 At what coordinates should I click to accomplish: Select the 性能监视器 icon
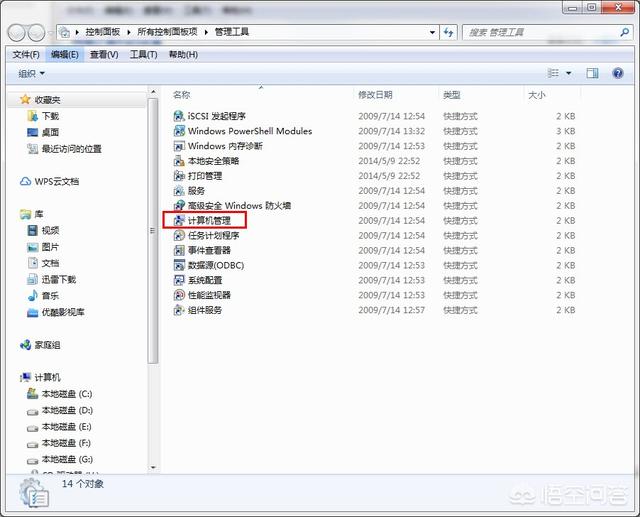(179, 295)
